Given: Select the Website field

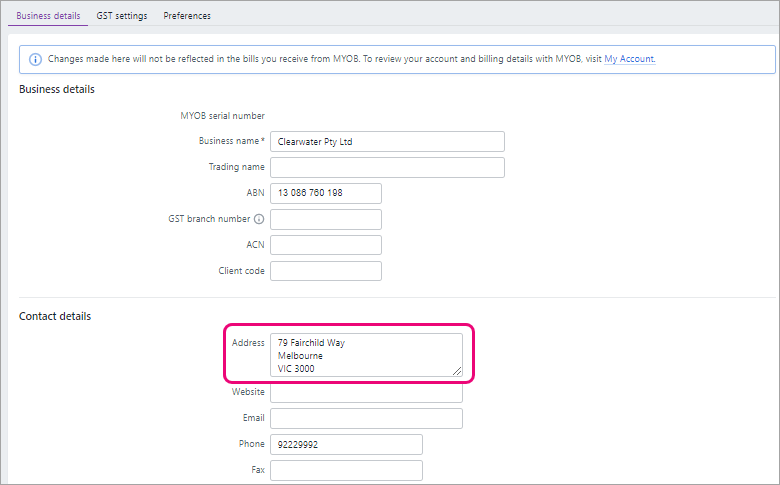Looking at the screenshot, I should (367, 392).
